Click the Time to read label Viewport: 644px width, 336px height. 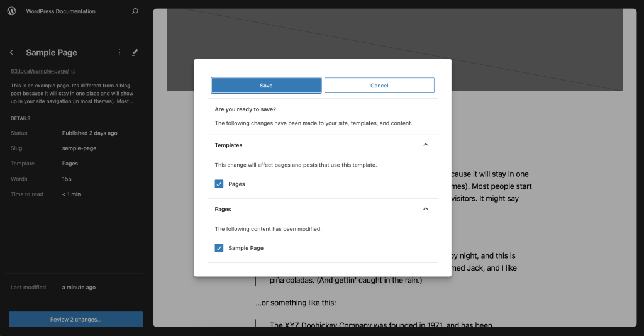click(x=26, y=194)
